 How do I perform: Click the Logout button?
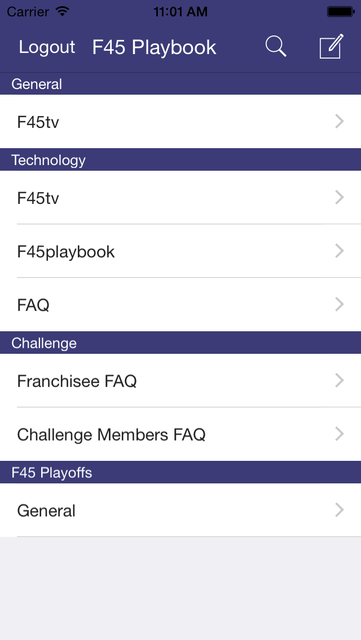47,47
